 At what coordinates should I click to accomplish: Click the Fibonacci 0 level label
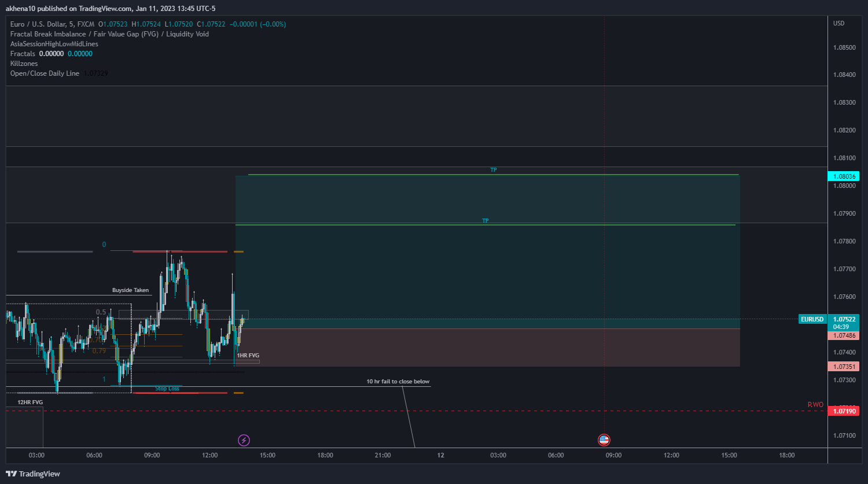(104, 245)
